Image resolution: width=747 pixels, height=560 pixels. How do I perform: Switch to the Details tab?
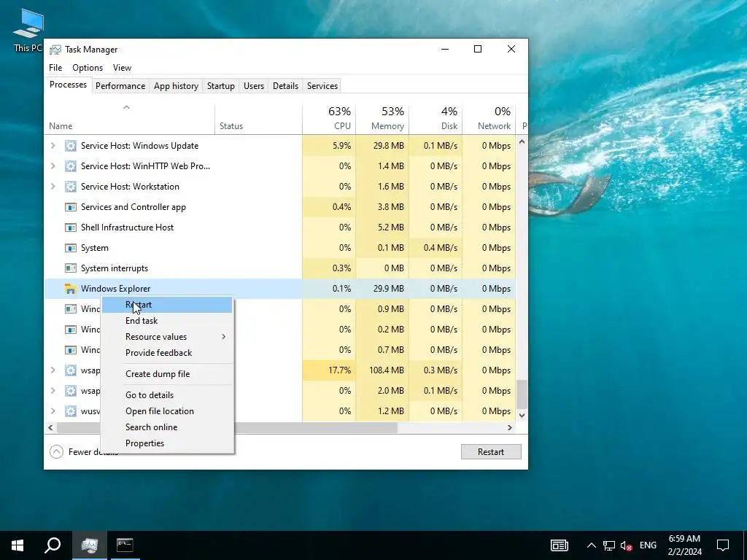pos(285,86)
